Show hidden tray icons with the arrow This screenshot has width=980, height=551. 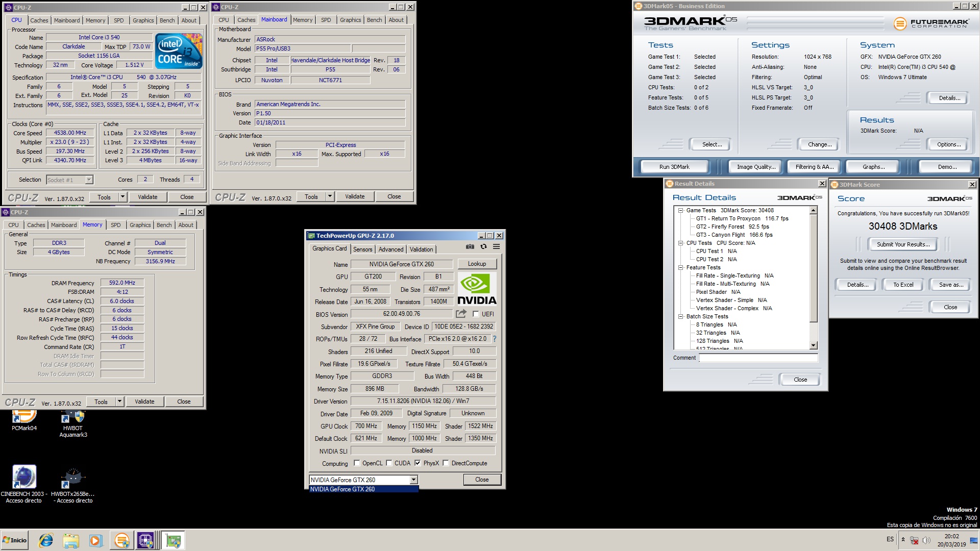coord(903,539)
